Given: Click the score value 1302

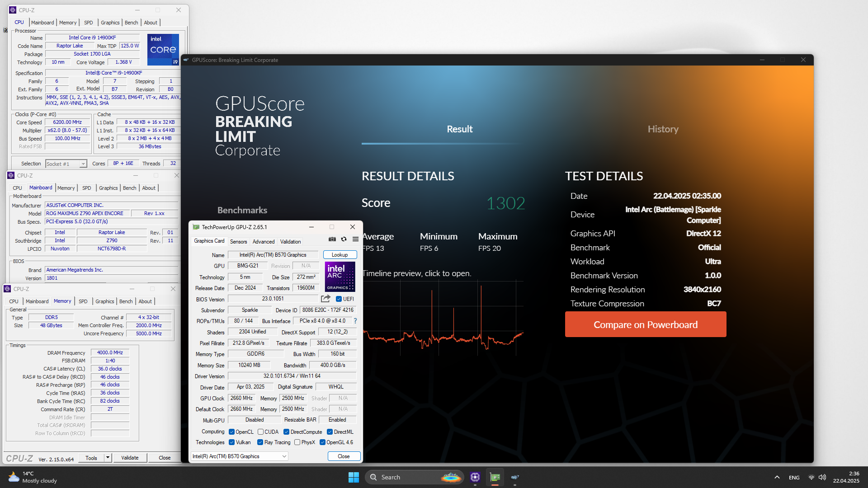Looking at the screenshot, I should click(x=506, y=203).
